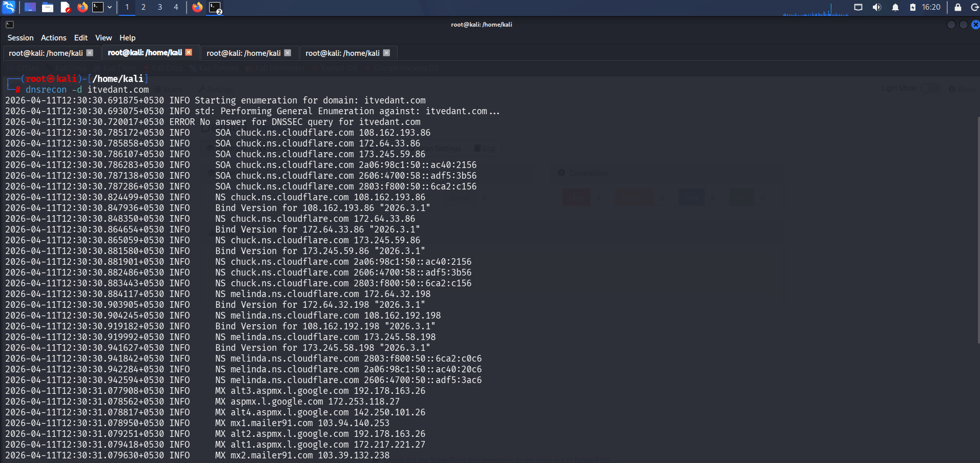The image size is (980, 463).
Task: Show notifications via the bell icon
Action: tap(895, 7)
